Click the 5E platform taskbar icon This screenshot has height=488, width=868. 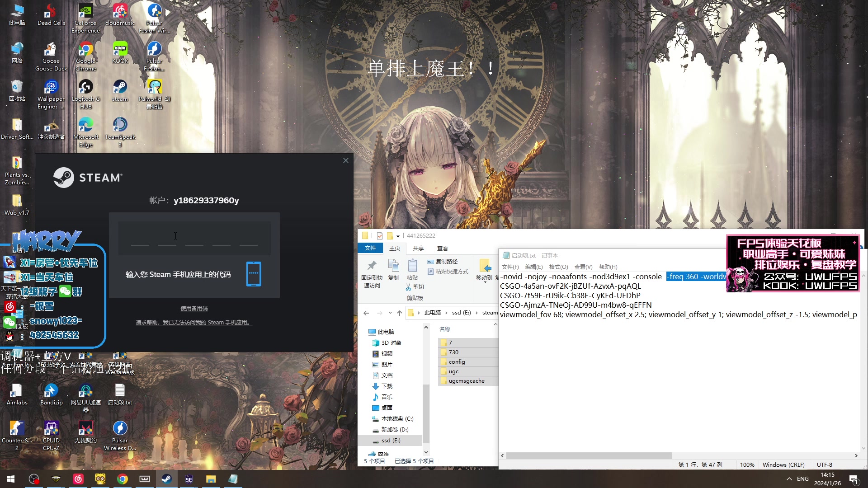click(x=189, y=479)
